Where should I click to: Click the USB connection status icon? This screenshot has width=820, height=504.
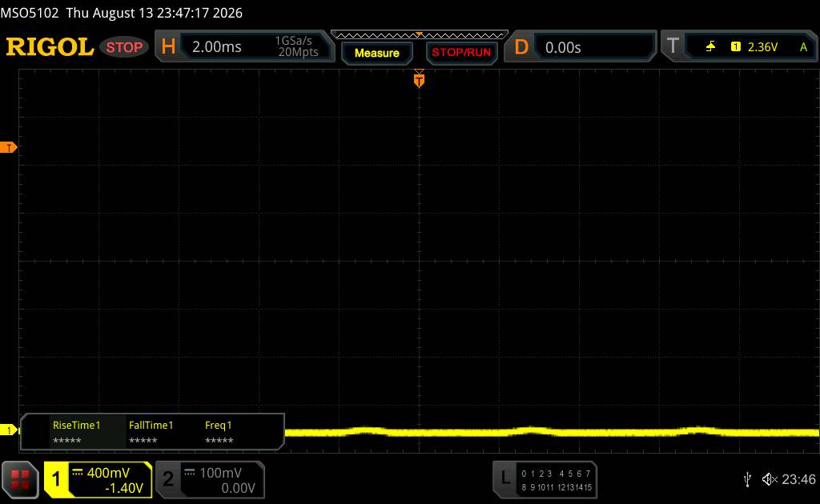(748, 479)
